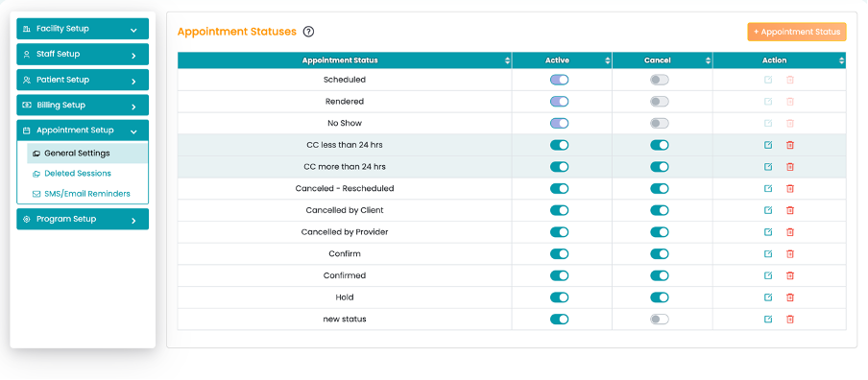Screen dimensions: 868x380
Task: Expand the Program Setup section
Action: coord(83,219)
